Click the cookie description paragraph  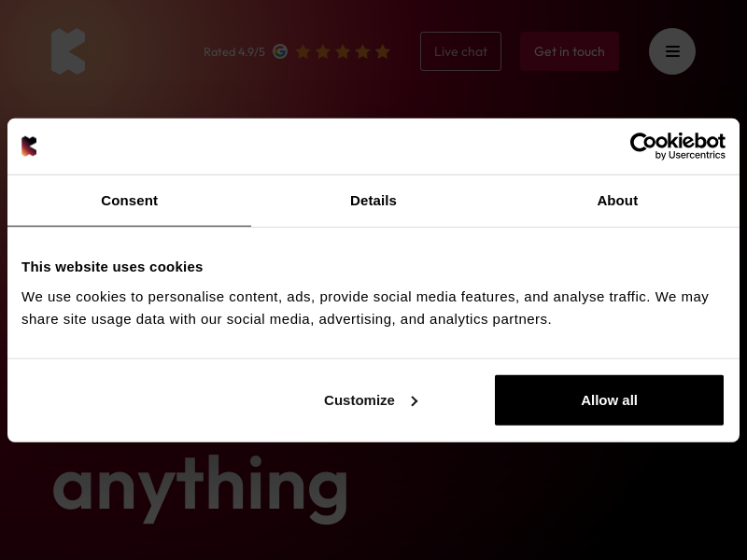[x=364, y=308]
